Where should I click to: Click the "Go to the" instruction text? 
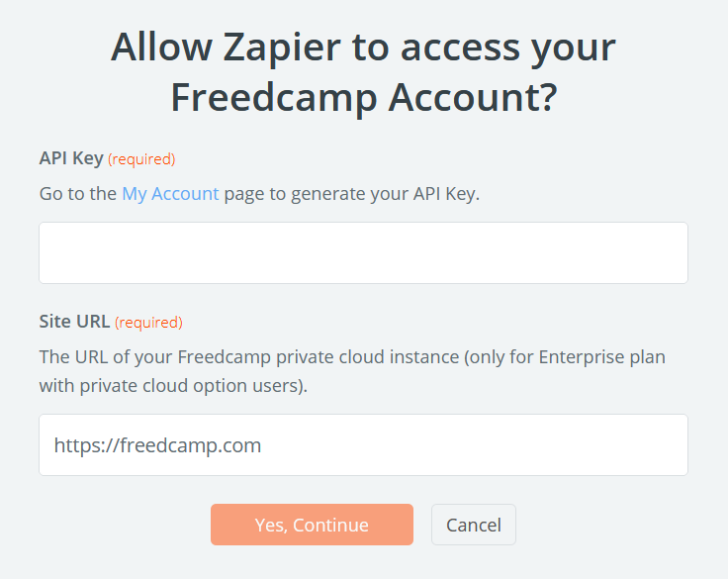78,194
